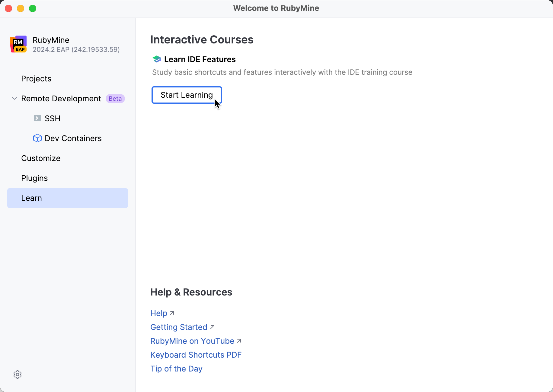Click the RubyMine EAP logo icon
This screenshot has height=392, width=553.
coord(18,44)
